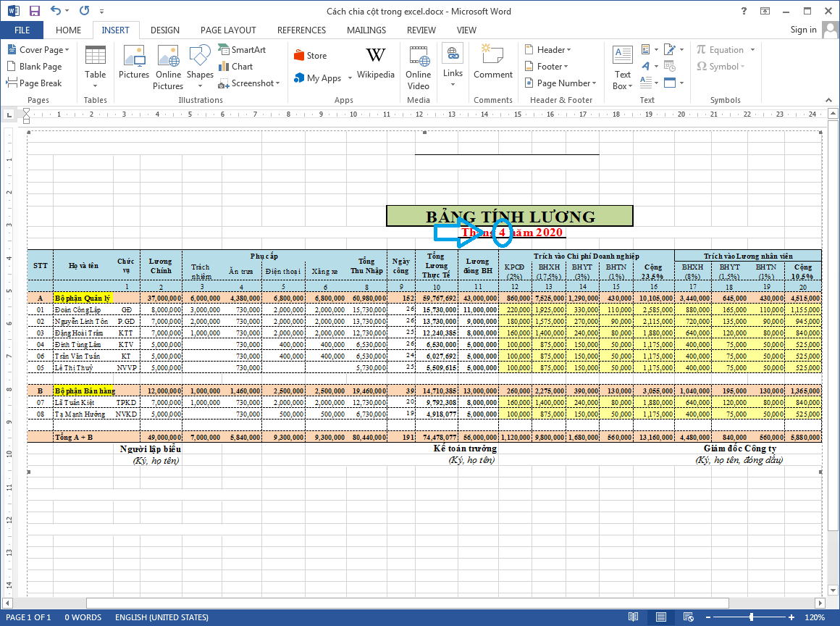Image resolution: width=840 pixels, height=626 pixels.
Task: Open the Table insert menu
Action: click(96, 67)
